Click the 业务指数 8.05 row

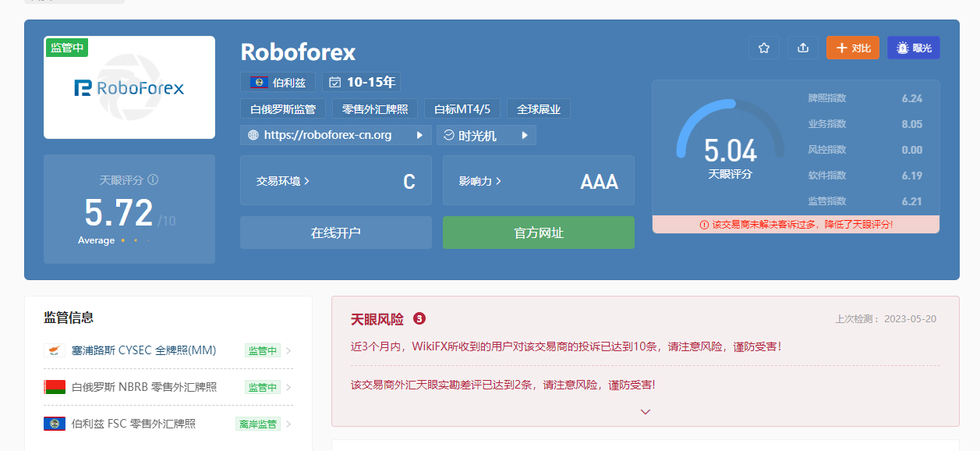pyautogui.click(x=865, y=124)
